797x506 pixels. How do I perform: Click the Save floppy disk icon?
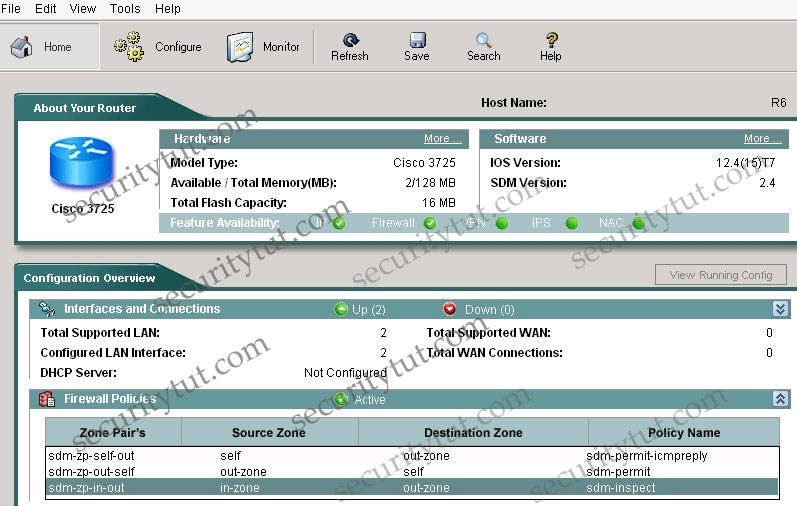tap(417, 40)
